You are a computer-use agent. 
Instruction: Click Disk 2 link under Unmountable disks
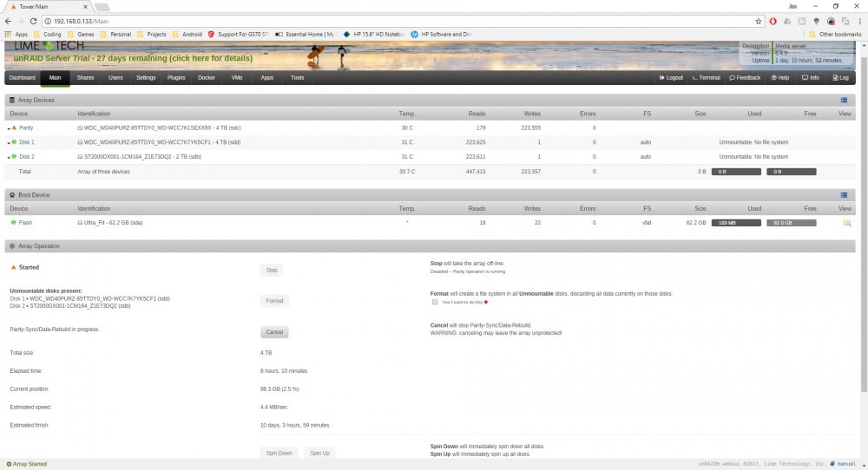[x=17, y=306]
